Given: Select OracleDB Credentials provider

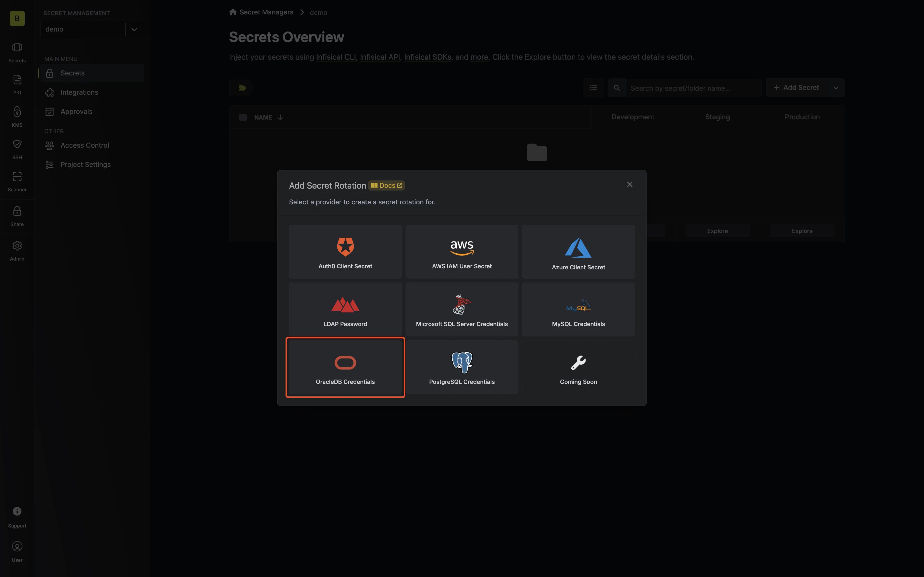Looking at the screenshot, I should click(x=345, y=367).
